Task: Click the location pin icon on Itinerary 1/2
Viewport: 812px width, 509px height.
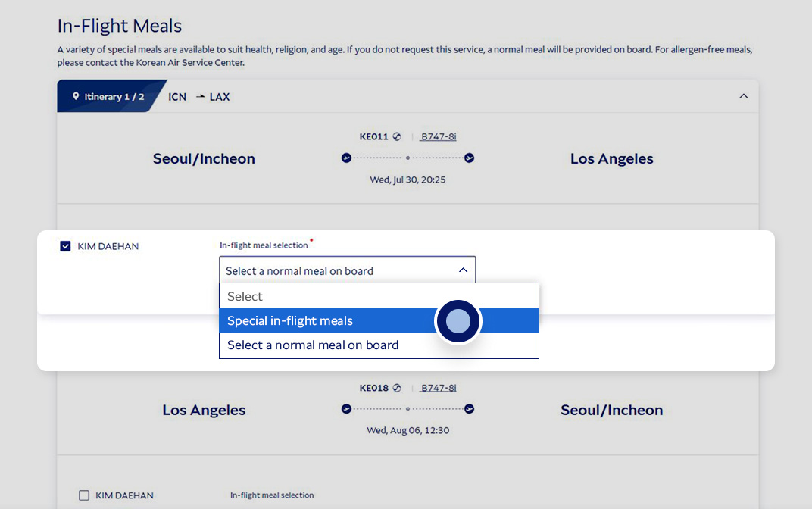Action: (x=77, y=96)
